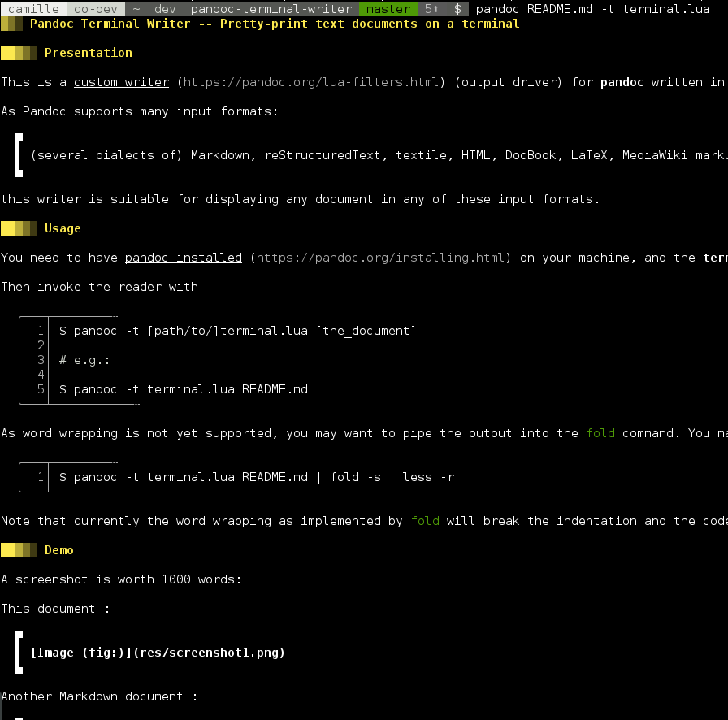The width and height of the screenshot is (728, 720).
Task: Click the 'Usage' heading
Action: pos(63,228)
